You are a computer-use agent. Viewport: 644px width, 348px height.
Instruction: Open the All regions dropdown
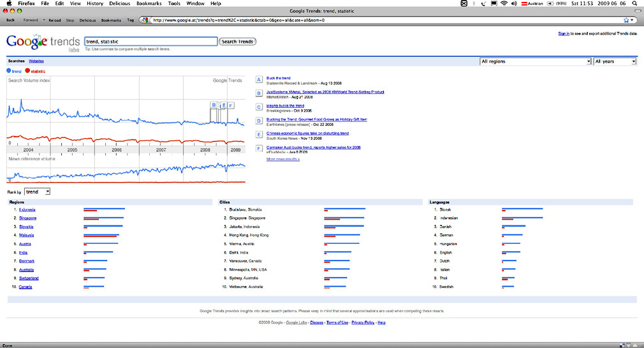click(x=535, y=61)
